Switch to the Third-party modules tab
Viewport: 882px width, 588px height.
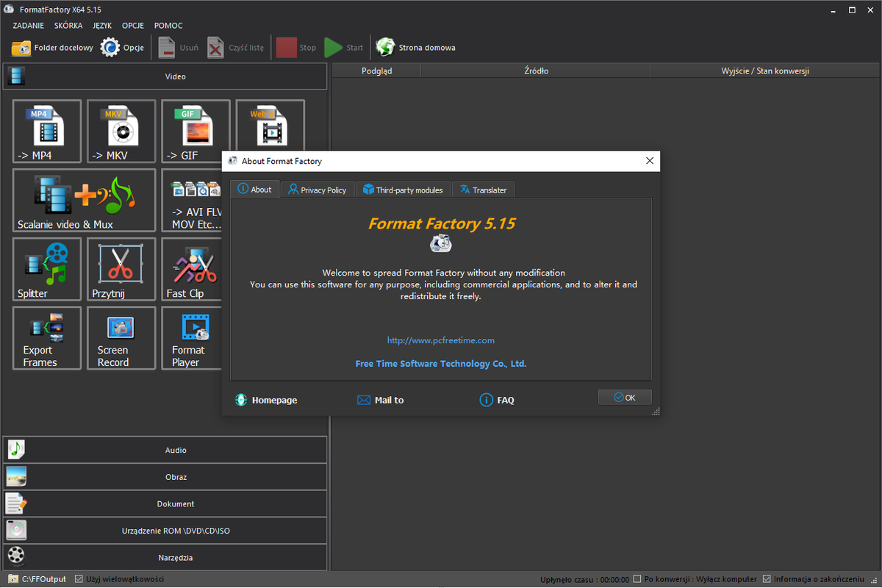(x=403, y=190)
